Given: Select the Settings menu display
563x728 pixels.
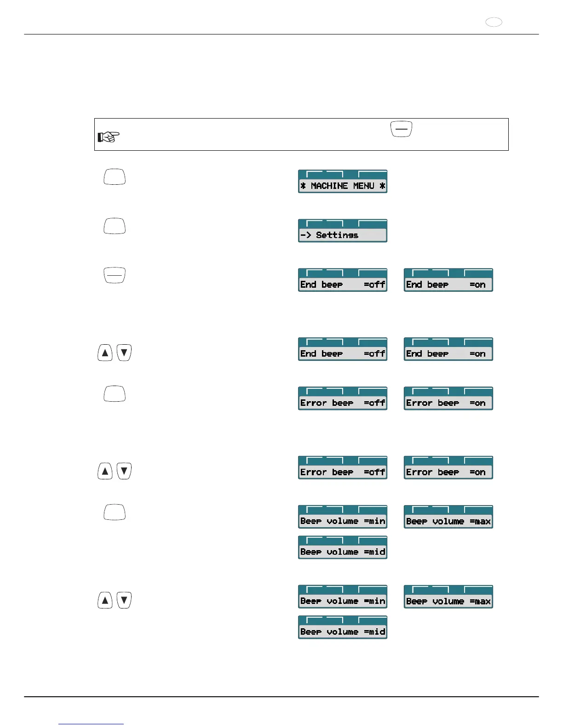Looking at the screenshot, I should pyautogui.click(x=343, y=231).
